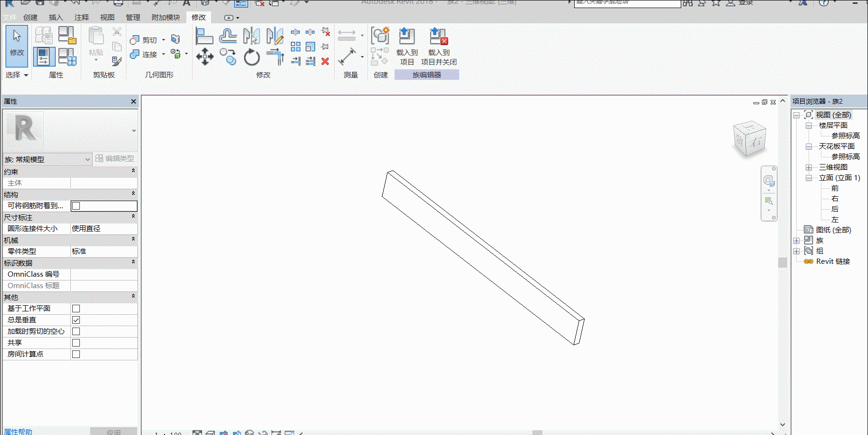Open the 插入 ribbon tab
868x435 pixels.
point(56,18)
